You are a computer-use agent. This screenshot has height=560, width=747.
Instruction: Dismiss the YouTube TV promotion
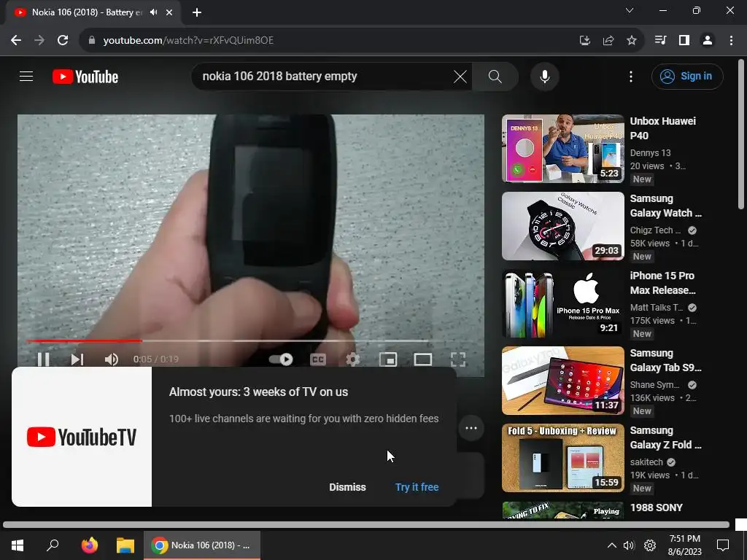347,487
